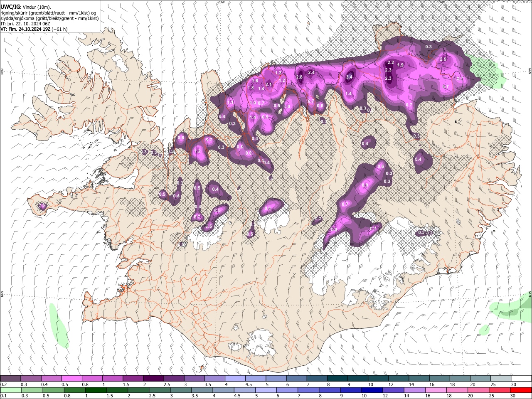532x399 pixels.
Task: Click the 3.4 snowfall value on the map
Action: (x=350, y=77)
